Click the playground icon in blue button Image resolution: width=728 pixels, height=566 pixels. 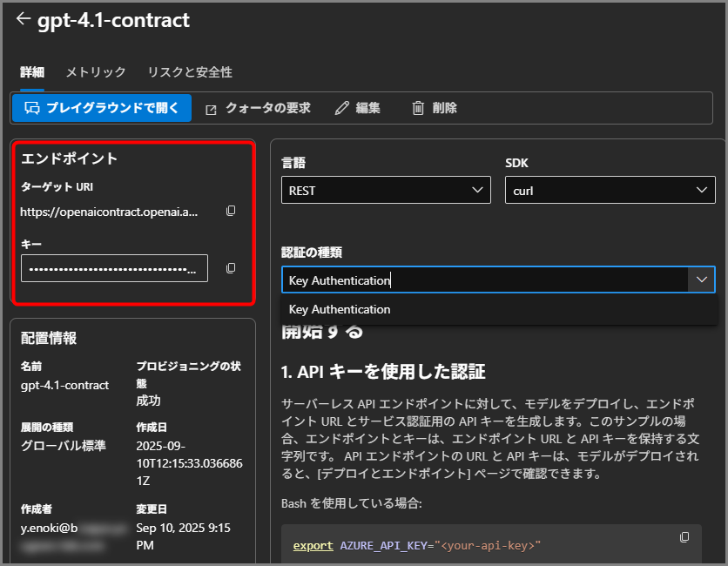tap(32, 108)
